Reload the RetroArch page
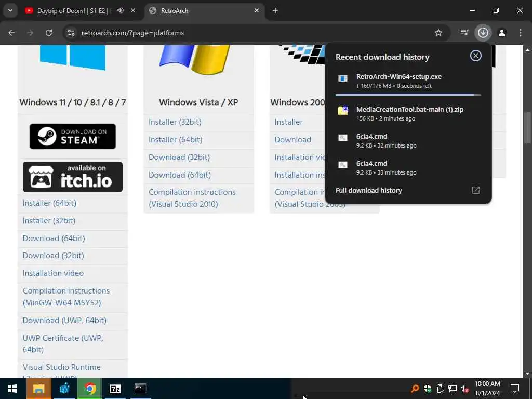This screenshot has height=399, width=532. (49, 33)
